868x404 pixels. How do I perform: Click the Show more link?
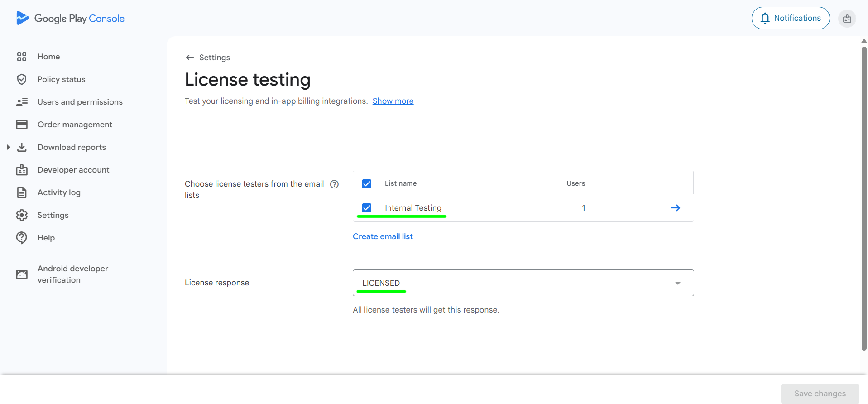click(393, 101)
